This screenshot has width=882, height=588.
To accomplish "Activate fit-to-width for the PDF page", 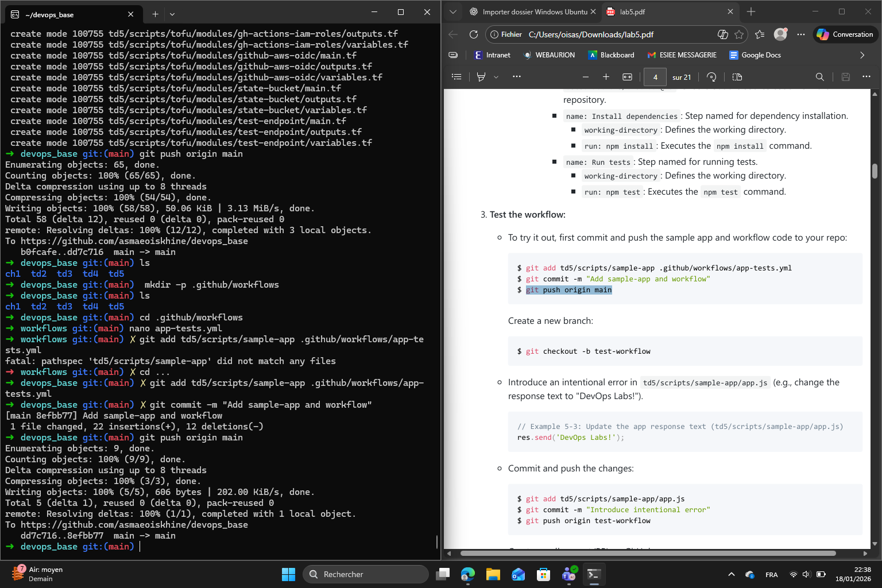I will pos(627,76).
